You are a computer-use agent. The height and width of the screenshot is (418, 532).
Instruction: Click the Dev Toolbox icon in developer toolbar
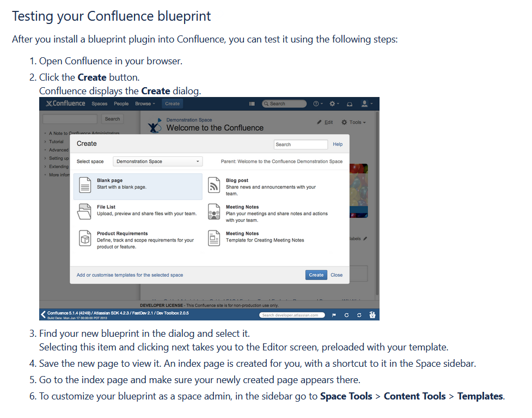pyautogui.click(x=372, y=315)
